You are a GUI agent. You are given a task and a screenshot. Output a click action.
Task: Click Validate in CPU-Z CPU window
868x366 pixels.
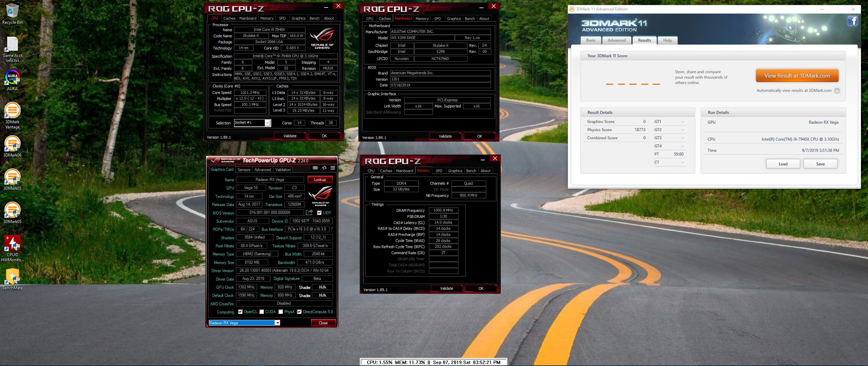[x=290, y=136]
